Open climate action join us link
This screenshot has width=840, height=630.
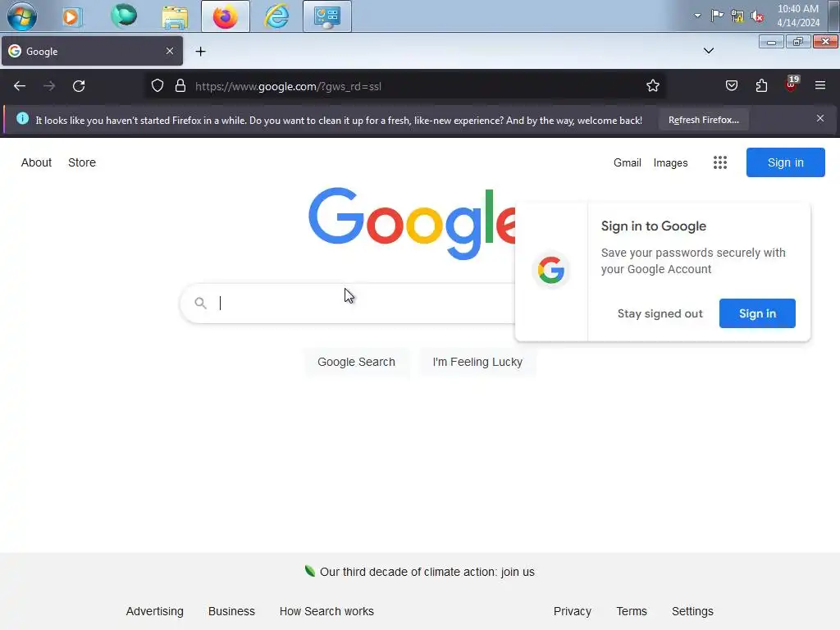click(x=427, y=572)
